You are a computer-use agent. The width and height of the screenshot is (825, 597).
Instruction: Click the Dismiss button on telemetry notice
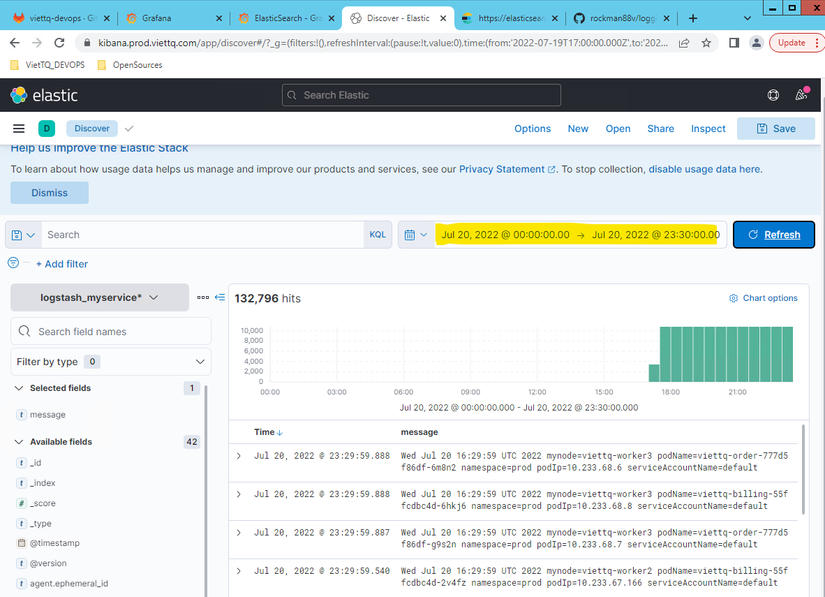click(x=49, y=193)
